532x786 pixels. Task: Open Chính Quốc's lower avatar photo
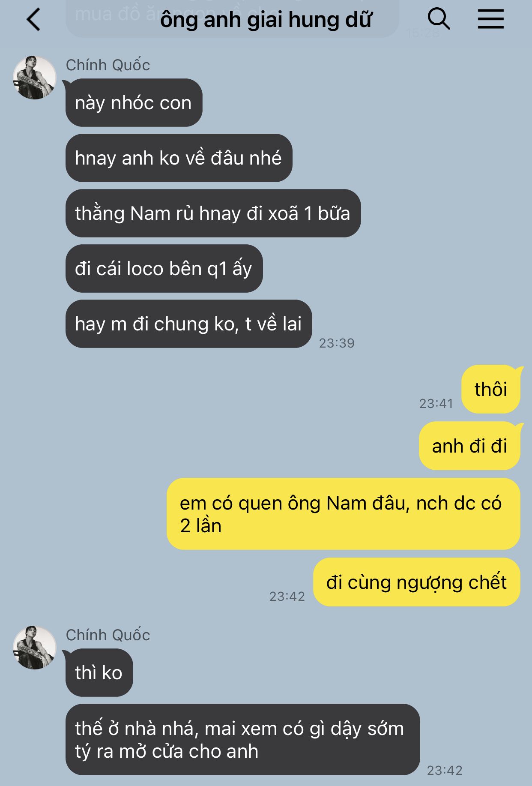click(x=35, y=648)
